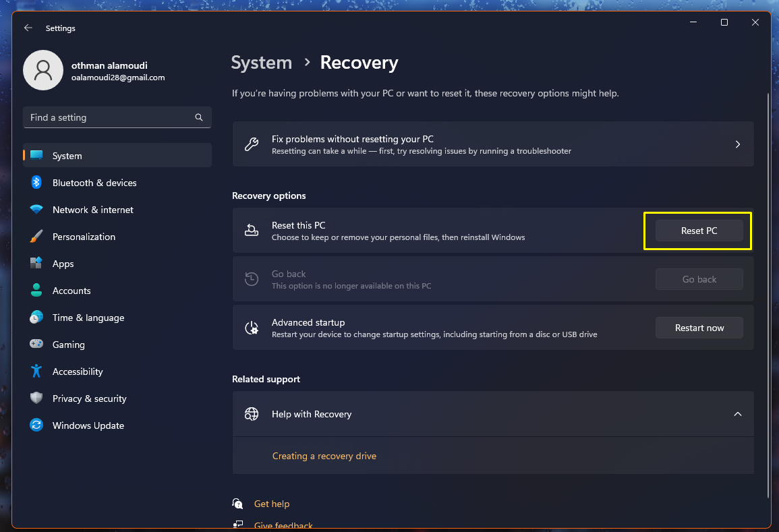Click the Accessibility figure icon
Viewport: 779px width, 532px height.
pyautogui.click(x=36, y=371)
